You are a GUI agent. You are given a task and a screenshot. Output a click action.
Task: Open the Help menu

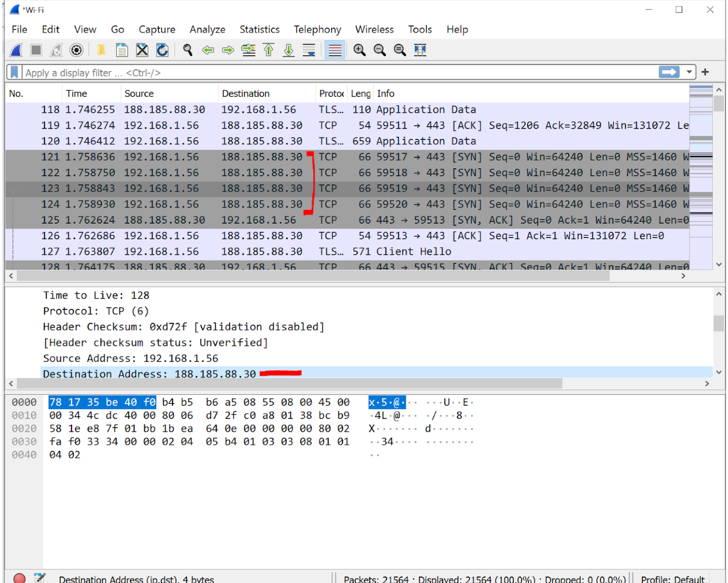coord(457,29)
